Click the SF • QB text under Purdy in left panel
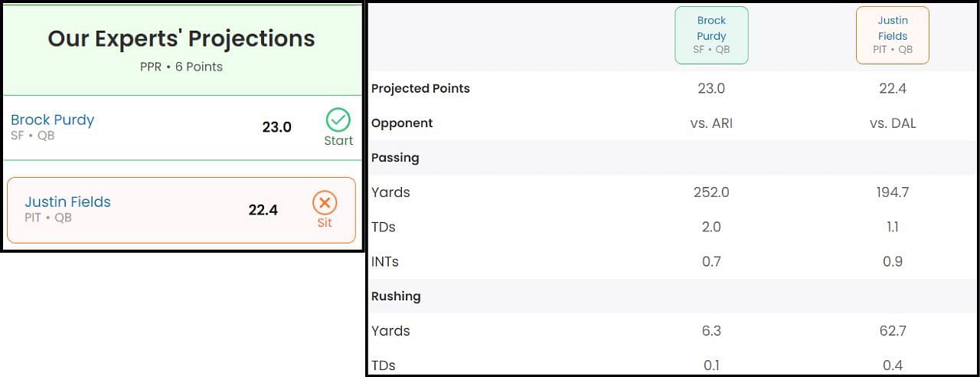The height and width of the screenshot is (377, 980). [x=33, y=136]
